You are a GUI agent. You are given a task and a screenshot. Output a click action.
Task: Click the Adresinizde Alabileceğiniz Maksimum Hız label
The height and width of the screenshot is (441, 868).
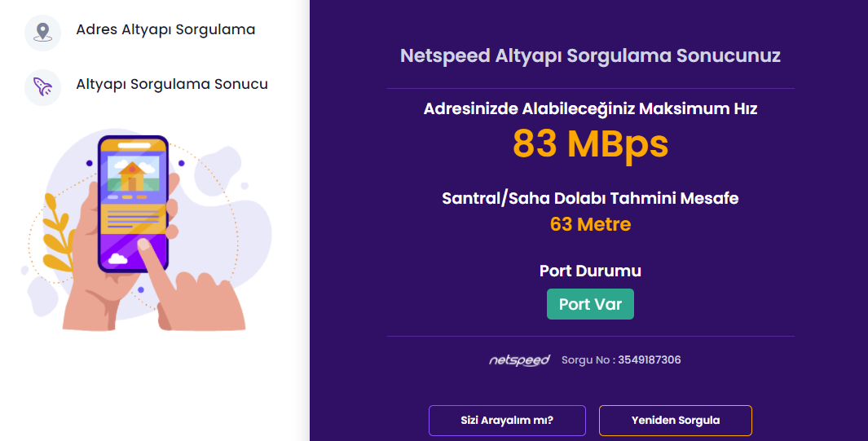tap(590, 108)
